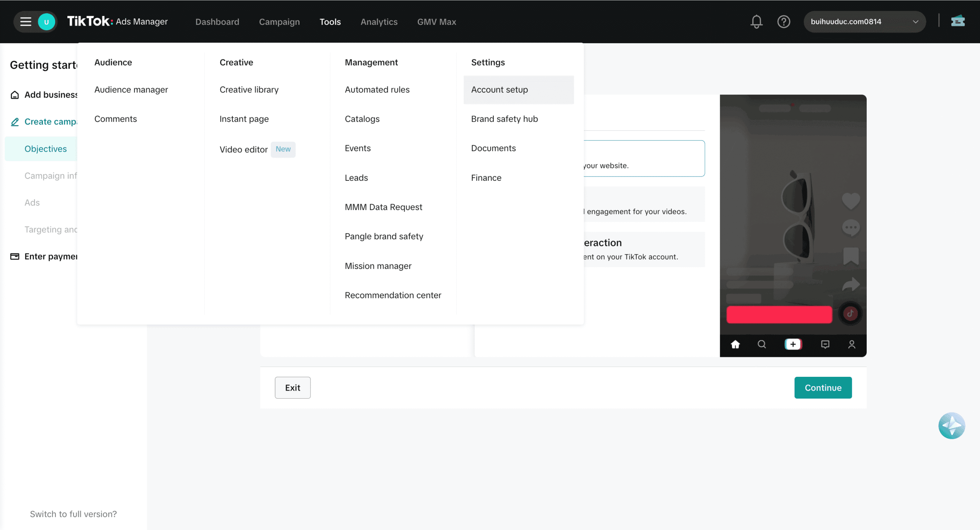Viewport: 980px width, 530px height.
Task: Click the home icon in phone preview
Action: (x=735, y=344)
